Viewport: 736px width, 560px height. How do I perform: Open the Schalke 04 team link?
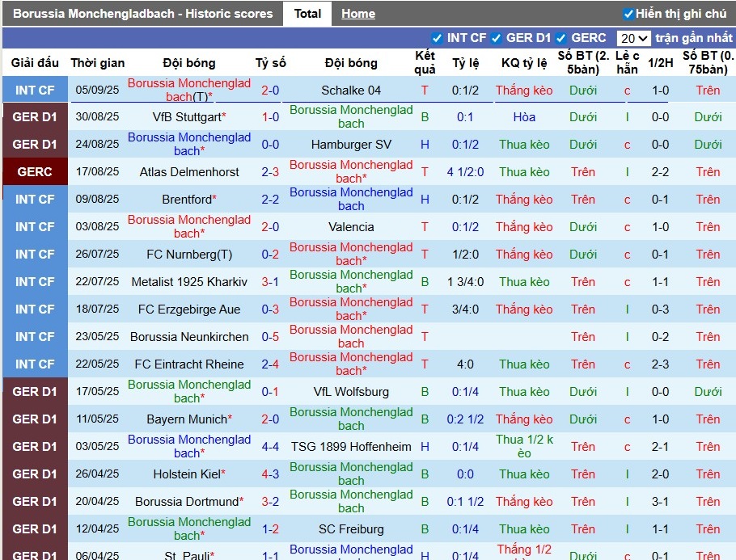(x=350, y=91)
